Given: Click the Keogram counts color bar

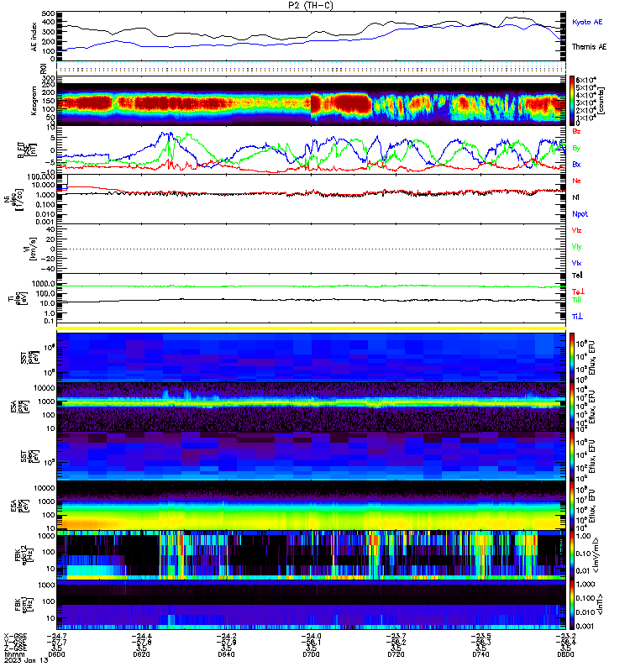Looking at the screenshot, I should [x=572, y=100].
